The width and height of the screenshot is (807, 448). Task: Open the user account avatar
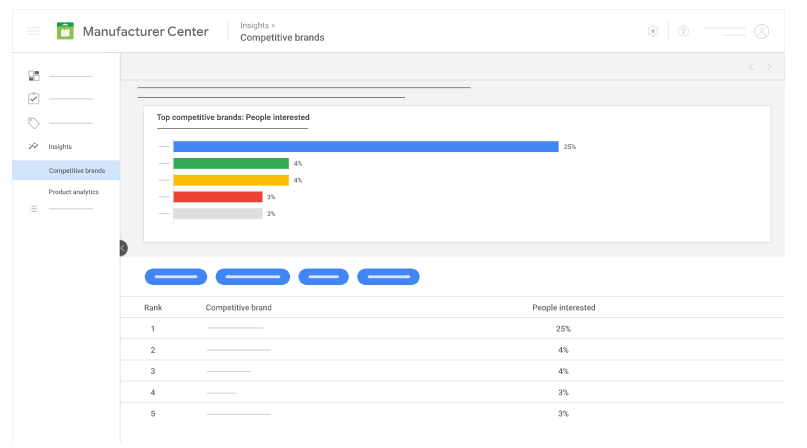tap(762, 31)
